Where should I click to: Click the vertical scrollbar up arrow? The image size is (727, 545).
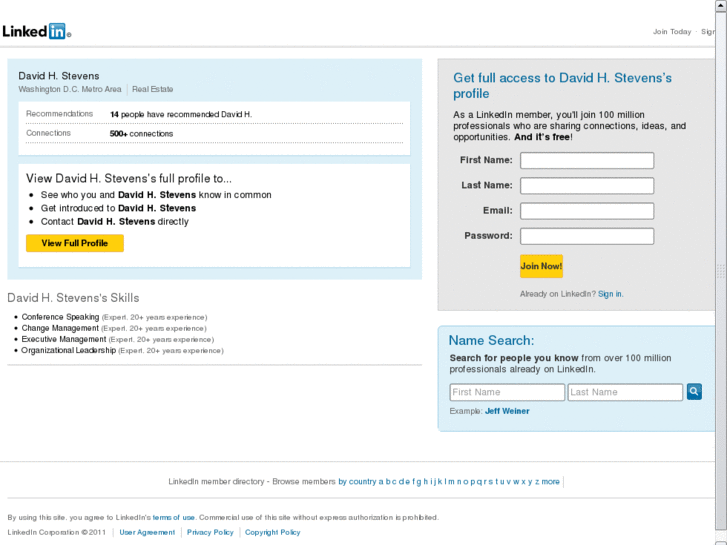[721, 5]
